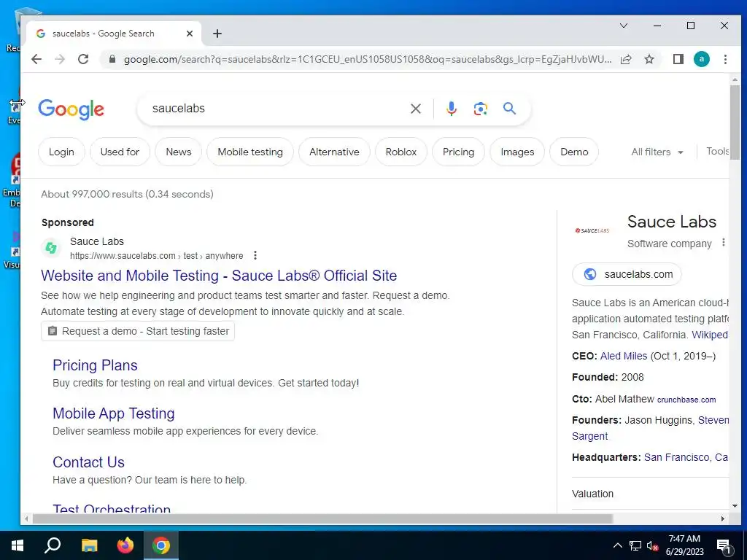Open File Explorer from taskbar
Image resolution: width=747 pixels, height=560 pixels.
coord(89,545)
